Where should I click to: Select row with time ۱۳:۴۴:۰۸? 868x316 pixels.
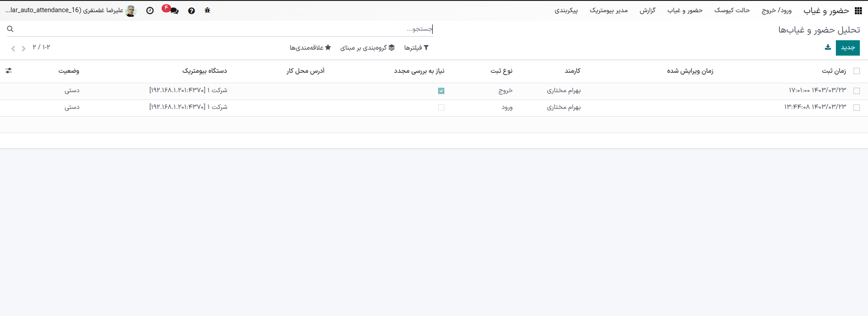coord(856,108)
